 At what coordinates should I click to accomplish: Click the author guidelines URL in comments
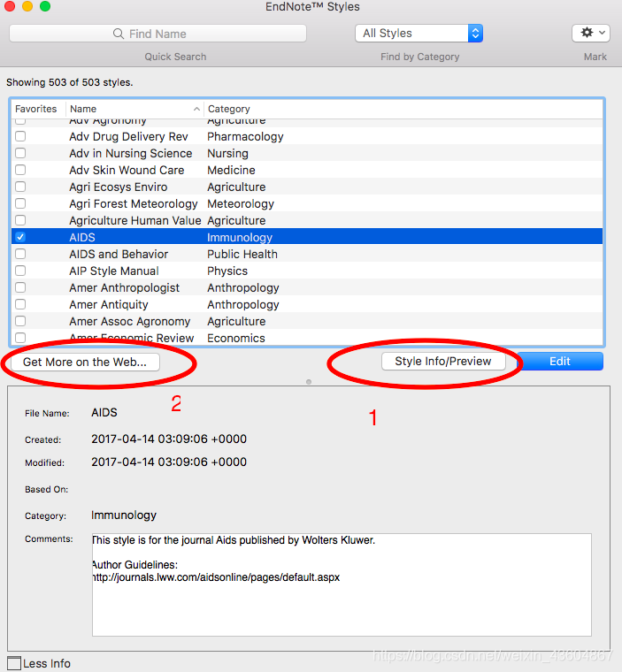(x=216, y=577)
